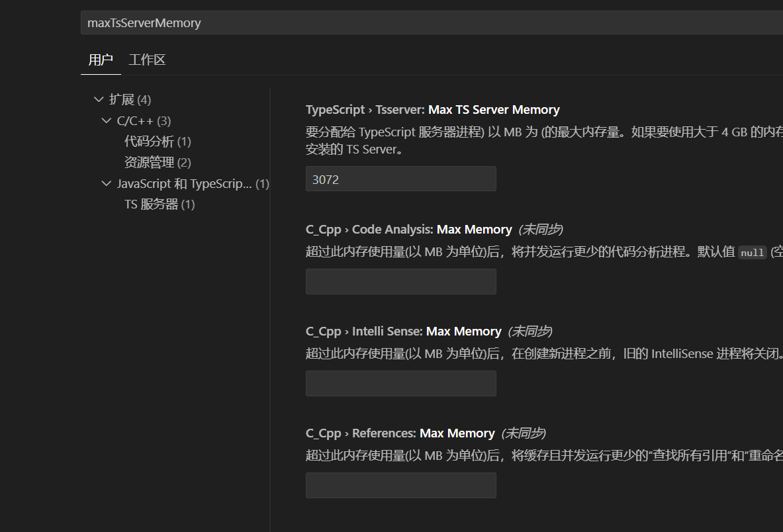
Task: Click the 扩展 (4) tree label
Action: [130, 99]
